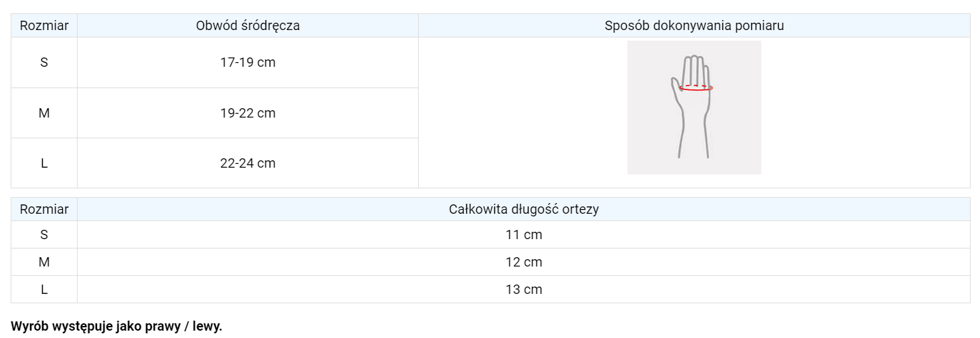980x338 pixels.
Task: Click 'Rozmiar' header of the length table
Action: 44,210
